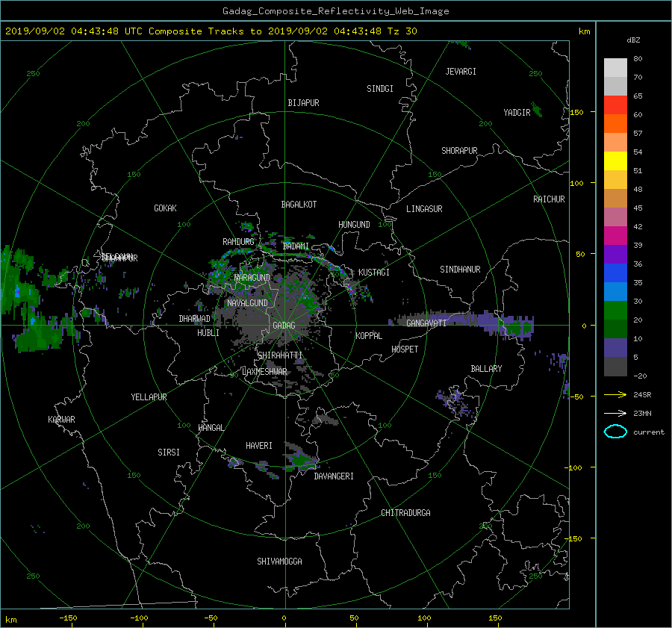Click the HANGAL city label
Image resolution: width=672 pixels, height=628 pixels.
[x=211, y=428]
